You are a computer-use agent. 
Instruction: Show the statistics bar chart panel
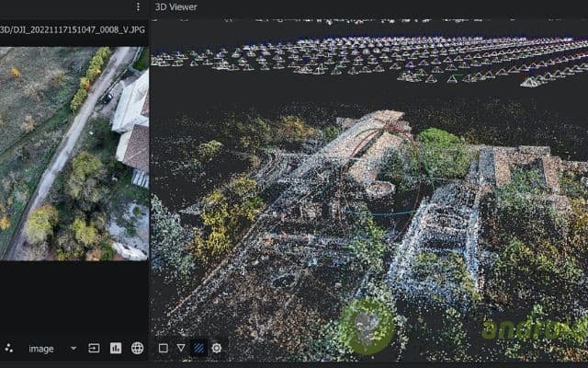[116, 349]
